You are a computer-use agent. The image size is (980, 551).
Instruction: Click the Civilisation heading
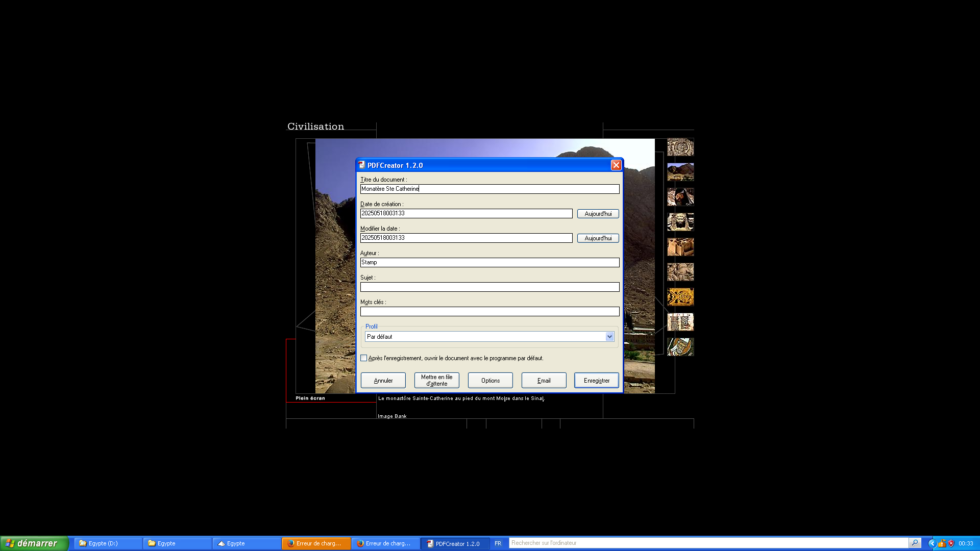tap(315, 127)
